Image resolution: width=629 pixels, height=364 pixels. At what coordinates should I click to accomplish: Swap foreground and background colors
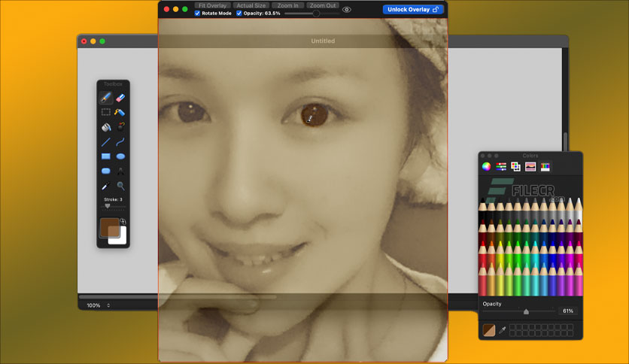123,221
